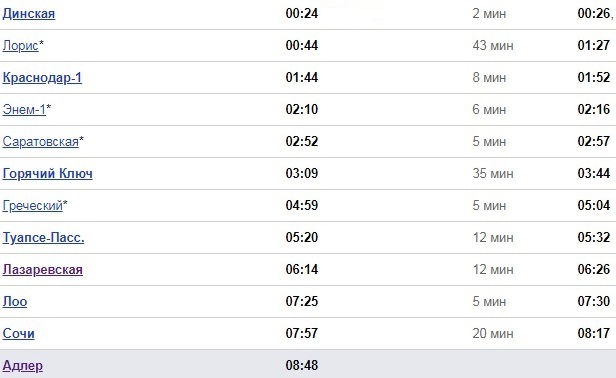This screenshot has width=616, height=378.
Task: Open the Горячий Ключ station link
Action: coord(48,174)
